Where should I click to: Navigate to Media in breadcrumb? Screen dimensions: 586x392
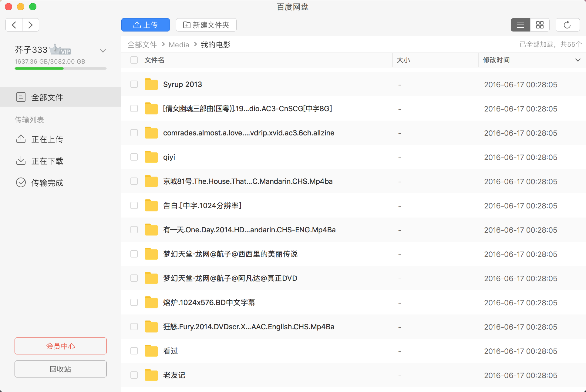[179, 45]
